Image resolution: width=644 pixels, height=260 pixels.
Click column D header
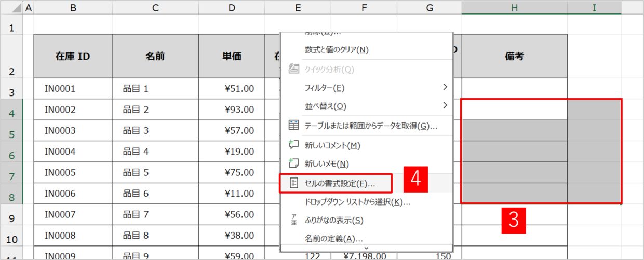pos(232,7)
